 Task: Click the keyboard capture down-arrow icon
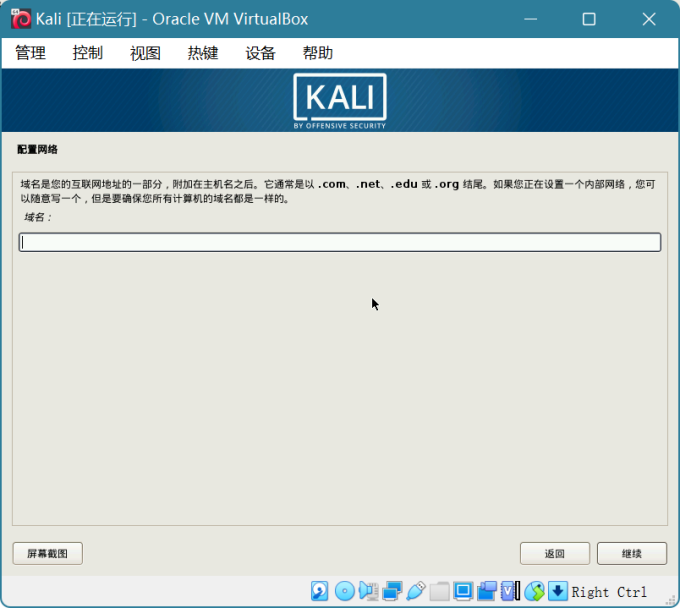558,591
